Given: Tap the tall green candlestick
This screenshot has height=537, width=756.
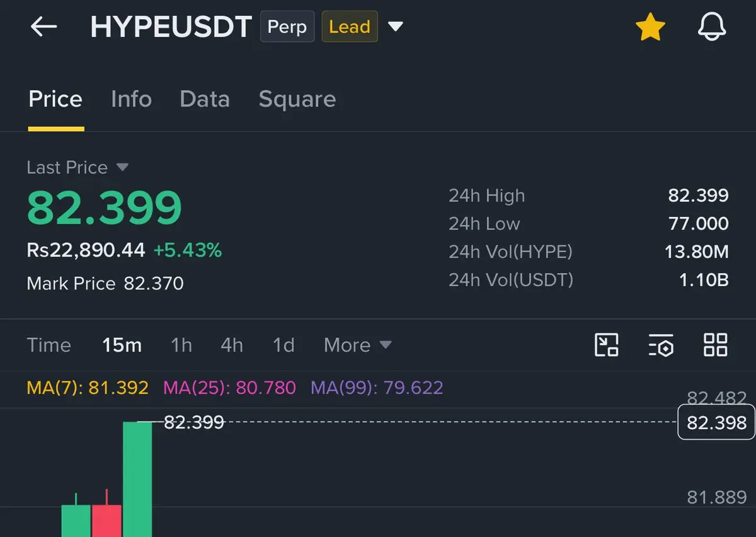Looking at the screenshot, I should [137, 479].
